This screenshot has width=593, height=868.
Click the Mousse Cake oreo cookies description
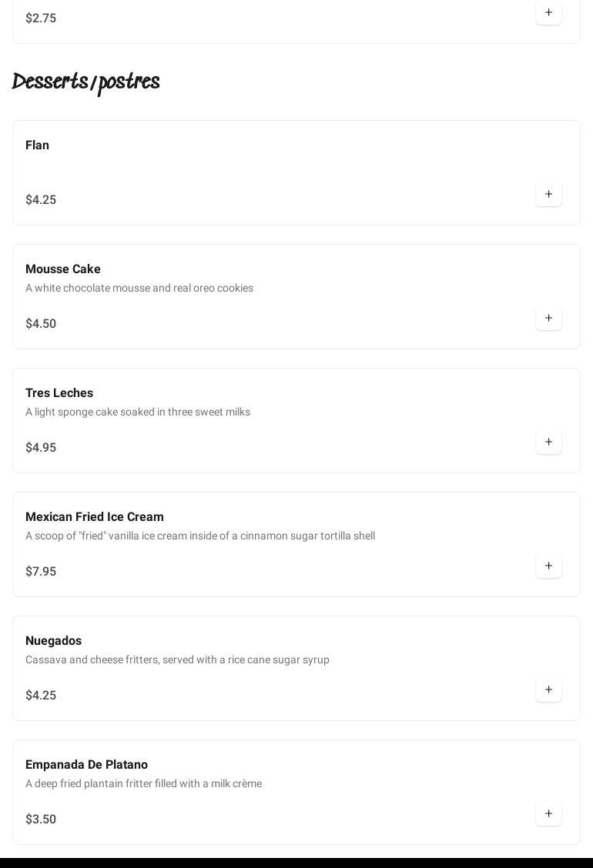point(139,289)
